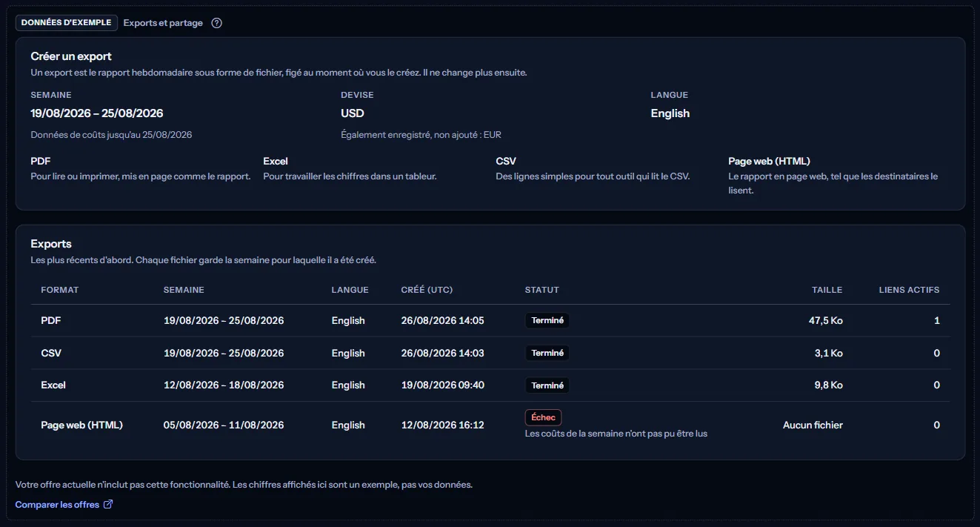Click the LIENS ACTIFS column header
980x527 pixels.
tap(909, 290)
